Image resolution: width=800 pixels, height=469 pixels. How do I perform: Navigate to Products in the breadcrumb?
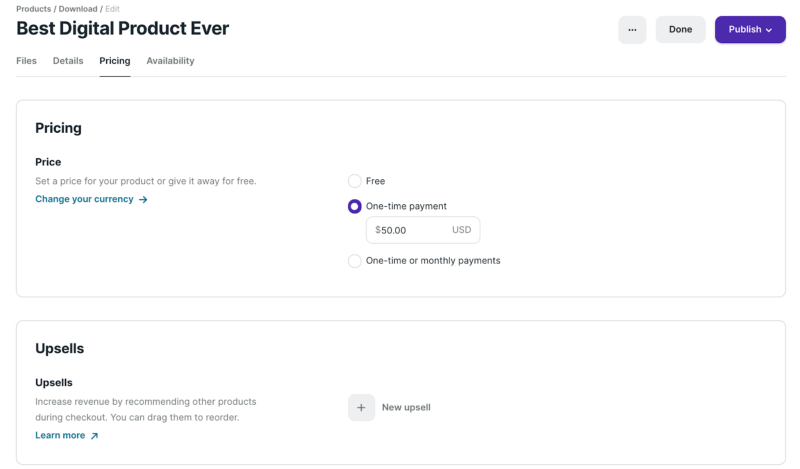pyautogui.click(x=35, y=9)
